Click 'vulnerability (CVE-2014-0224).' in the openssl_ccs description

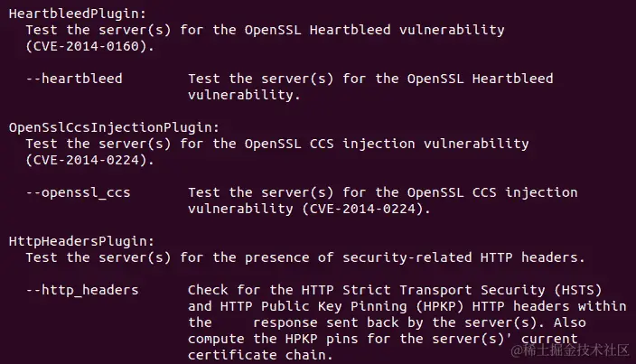309,209
